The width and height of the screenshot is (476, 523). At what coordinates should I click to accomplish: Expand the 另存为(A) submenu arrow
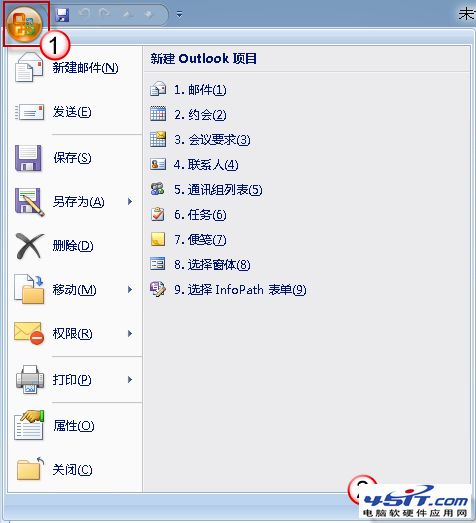tap(130, 201)
